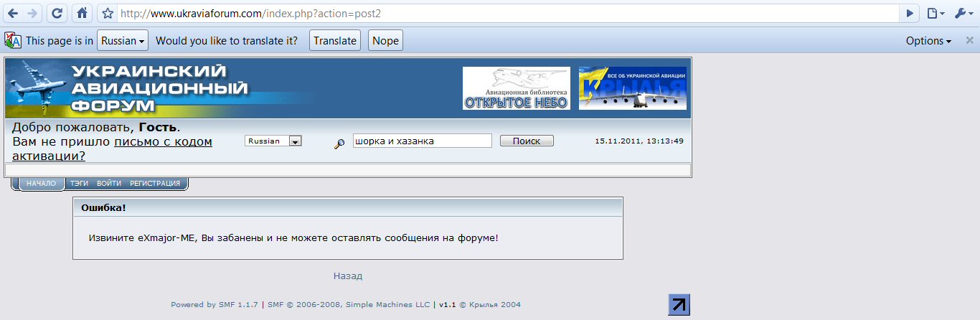Screen dimensions: 980x320
Task: Click the browser Back arrow
Action: click(x=13, y=13)
